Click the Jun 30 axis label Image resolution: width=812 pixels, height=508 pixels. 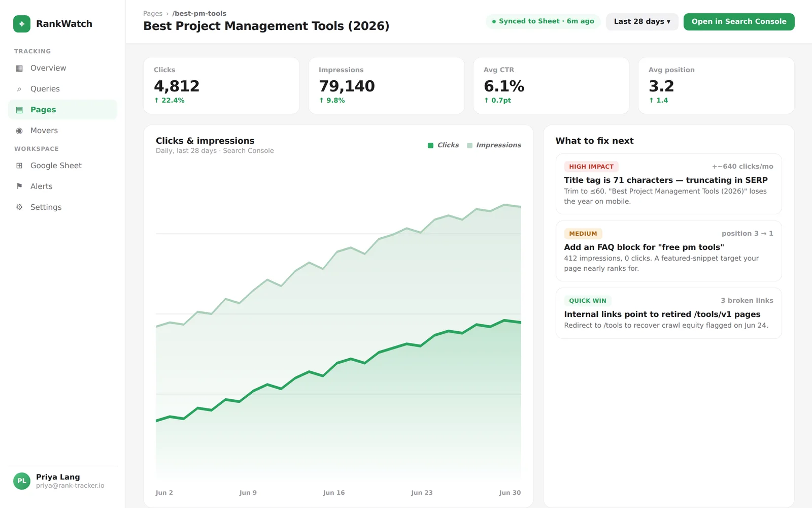(x=510, y=493)
